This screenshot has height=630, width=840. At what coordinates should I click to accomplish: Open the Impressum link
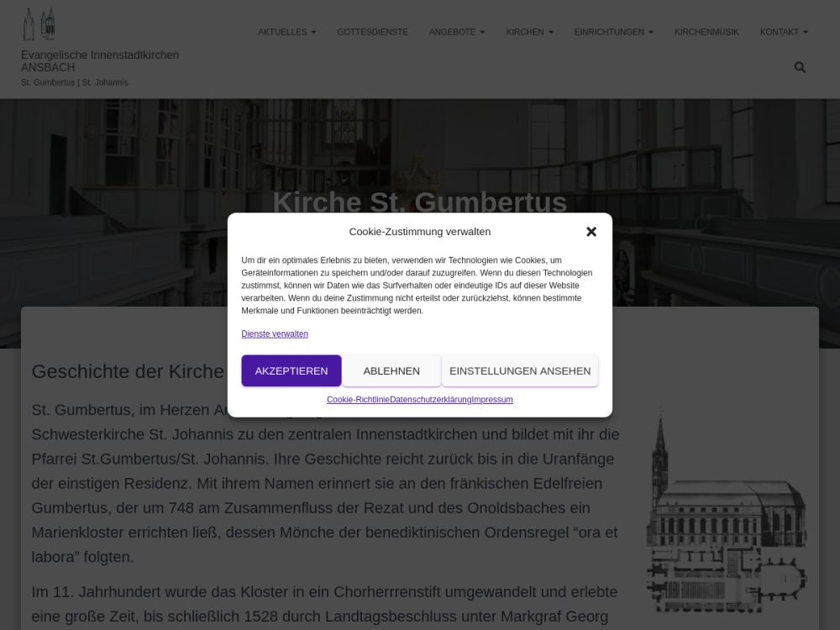(x=492, y=400)
